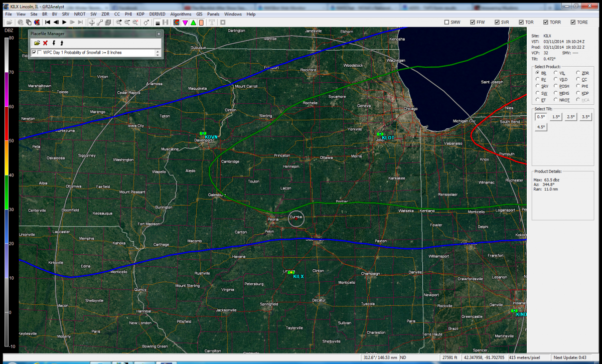The width and height of the screenshot is (602, 364).
Task: Open placefile in Placefile Manager
Action: (37, 43)
